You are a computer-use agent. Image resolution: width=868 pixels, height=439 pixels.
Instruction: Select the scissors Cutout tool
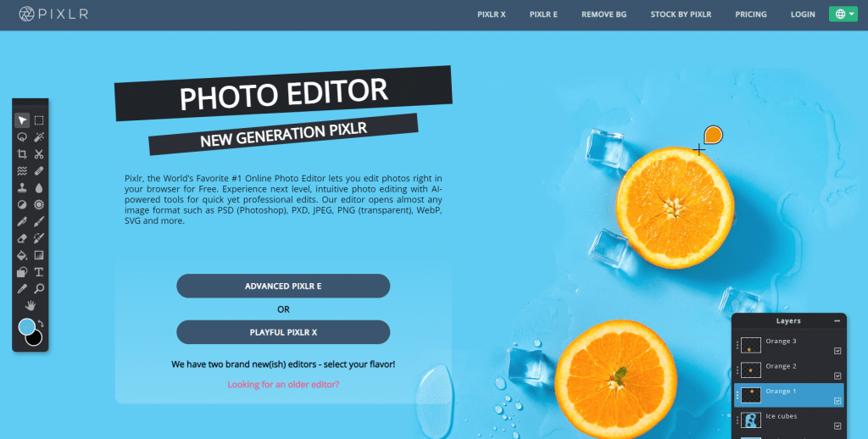point(39,154)
